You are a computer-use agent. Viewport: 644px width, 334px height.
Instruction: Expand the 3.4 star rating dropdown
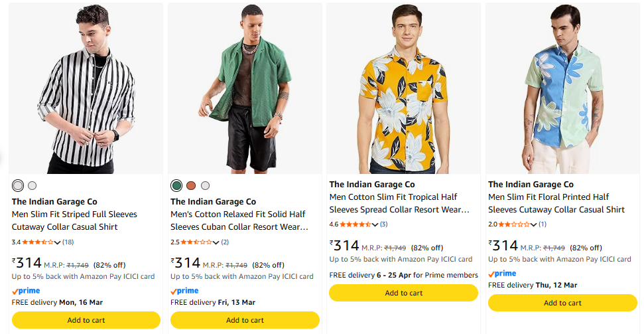pos(57,242)
